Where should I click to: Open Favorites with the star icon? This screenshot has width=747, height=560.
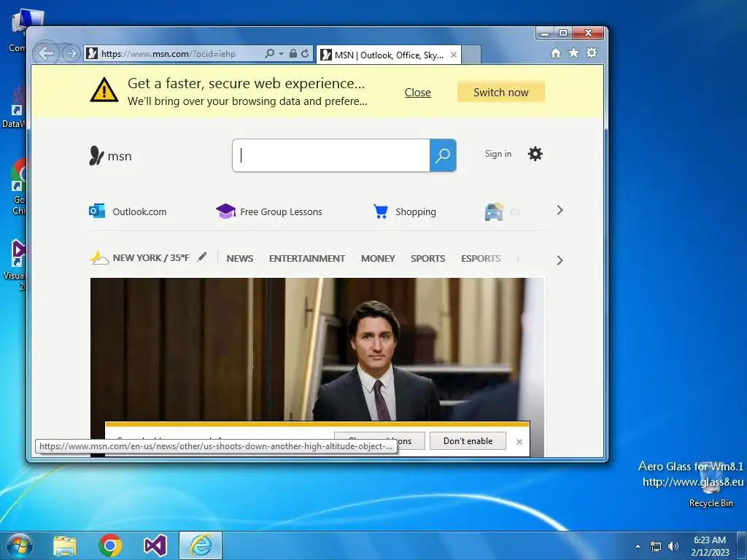point(573,52)
